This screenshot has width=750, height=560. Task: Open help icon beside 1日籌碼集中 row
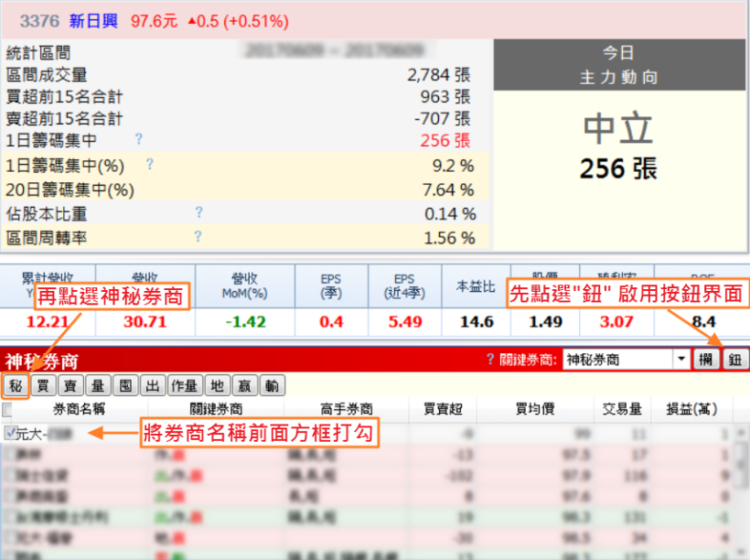coord(139,139)
